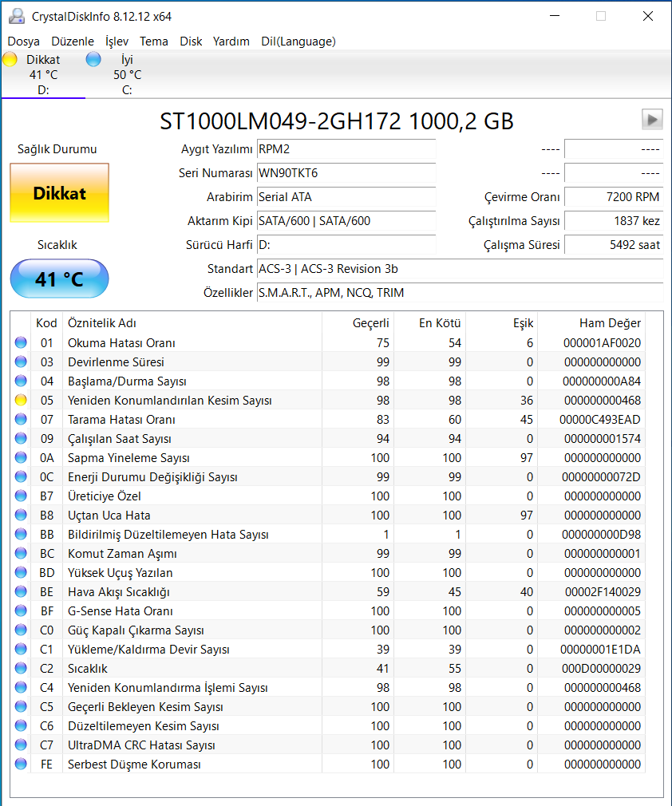Click the next disk arrow button
This screenshot has height=806, width=672.
tap(652, 120)
